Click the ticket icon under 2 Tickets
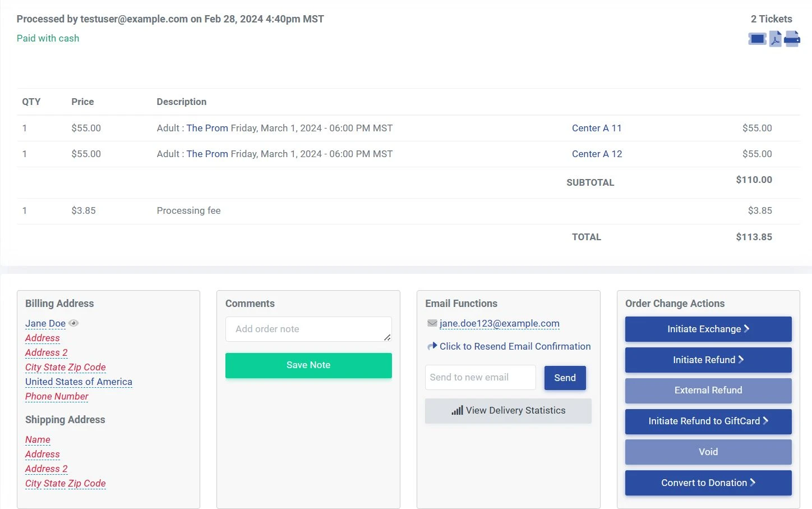812x509 pixels. (x=757, y=39)
